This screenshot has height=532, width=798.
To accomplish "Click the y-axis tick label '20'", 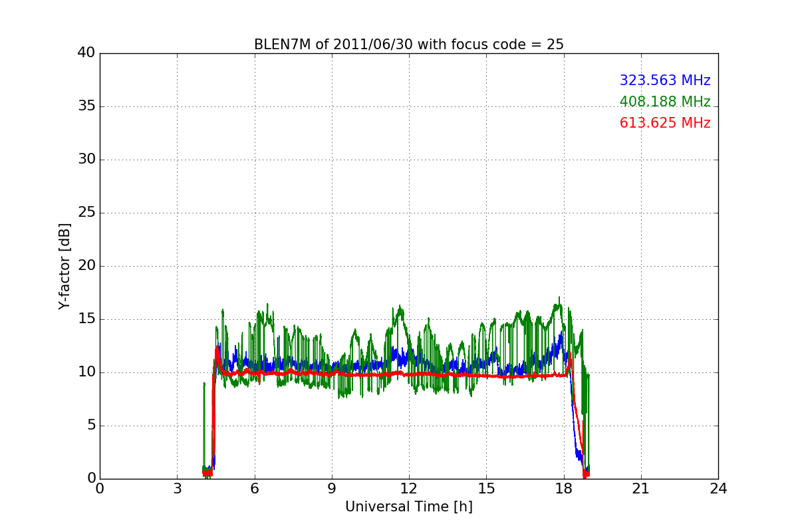I will [87, 266].
